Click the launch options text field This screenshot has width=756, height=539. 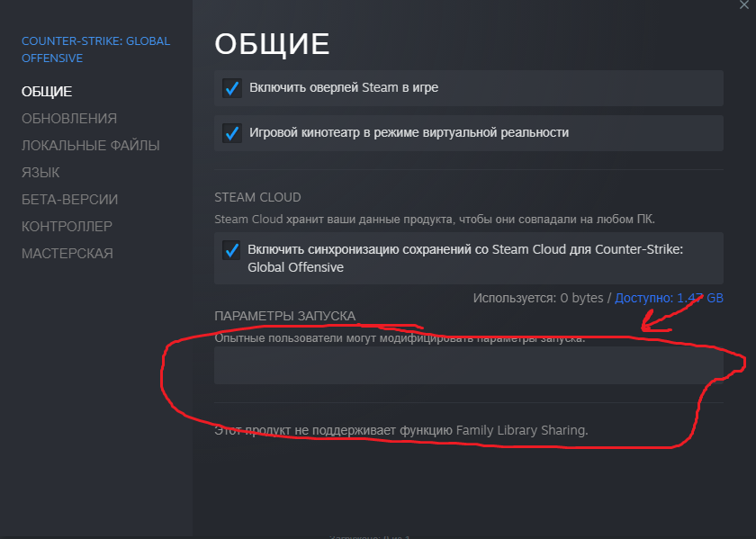point(468,365)
